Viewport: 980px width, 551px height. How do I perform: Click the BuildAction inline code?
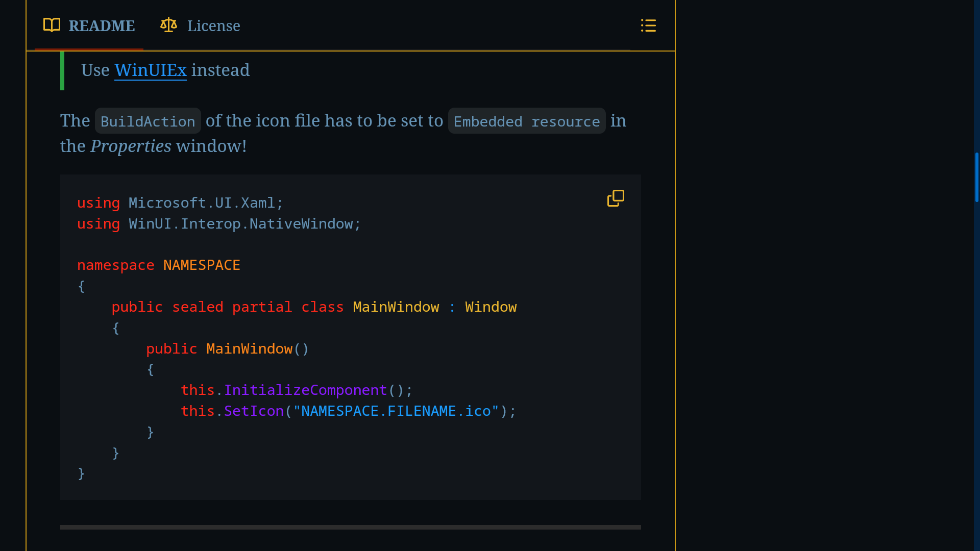(x=148, y=121)
